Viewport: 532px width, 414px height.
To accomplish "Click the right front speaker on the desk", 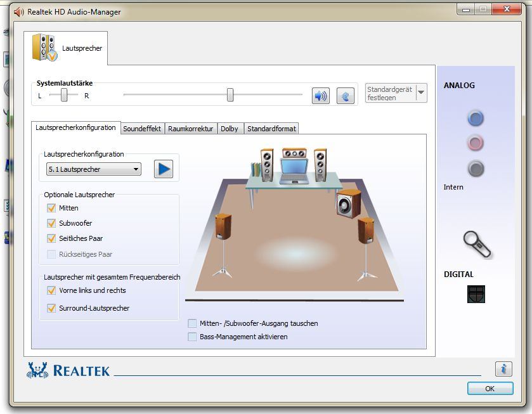I will tap(320, 165).
